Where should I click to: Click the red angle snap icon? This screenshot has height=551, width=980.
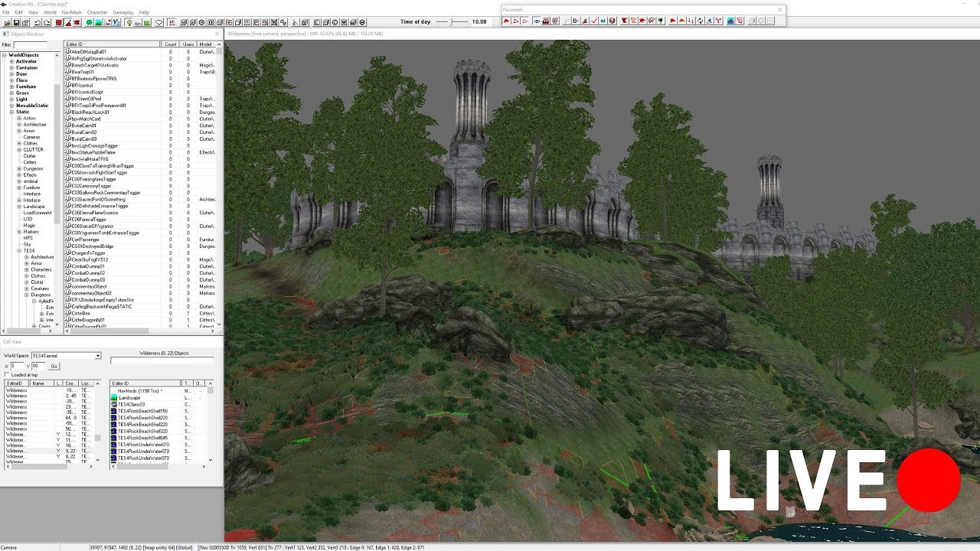(x=68, y=23)
